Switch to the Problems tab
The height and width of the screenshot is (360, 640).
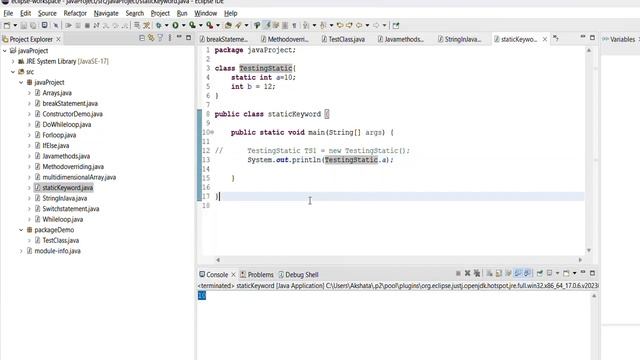point(257,275)
